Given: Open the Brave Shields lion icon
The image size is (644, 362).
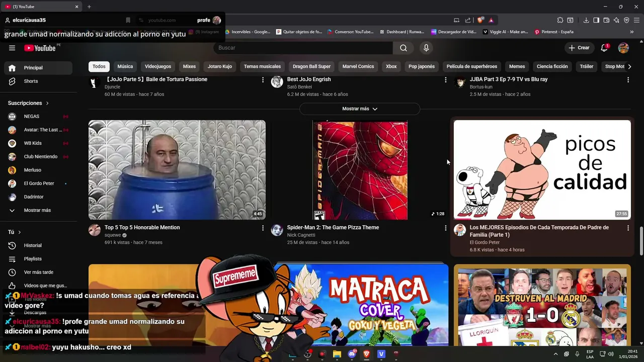Looking at the screenshot, I should coord(480,20).
